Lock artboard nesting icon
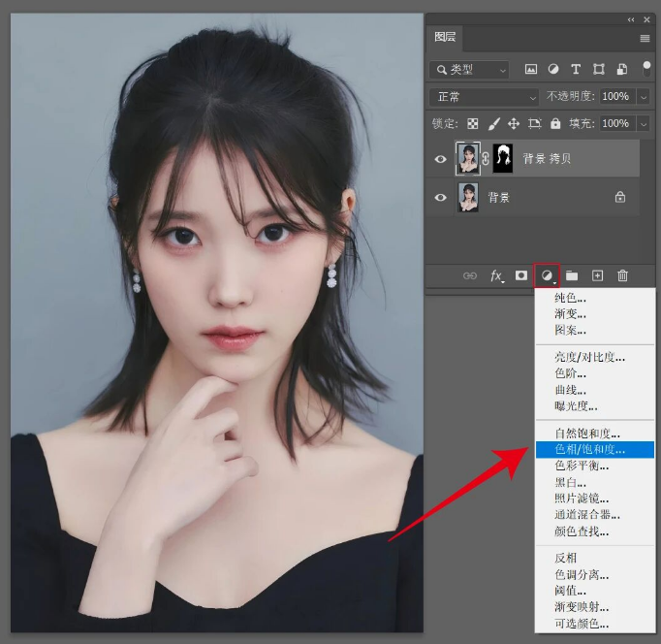This screenshot has width=661, height=644. (x=535, y=123)
